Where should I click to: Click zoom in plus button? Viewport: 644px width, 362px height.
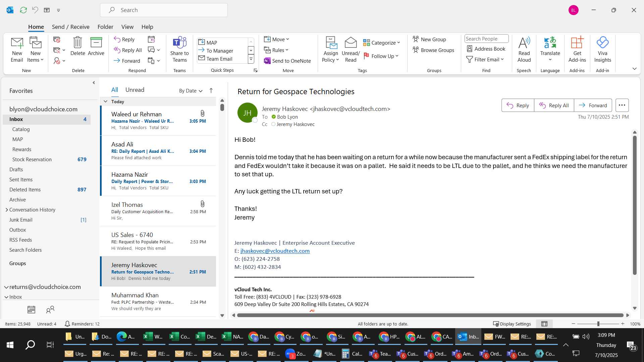[623, 324]
